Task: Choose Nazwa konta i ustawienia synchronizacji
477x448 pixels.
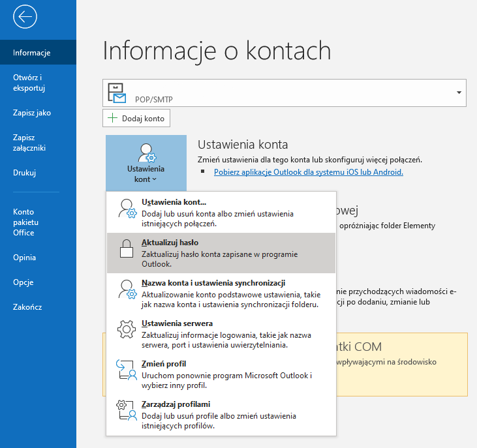Action: point(221,293)
